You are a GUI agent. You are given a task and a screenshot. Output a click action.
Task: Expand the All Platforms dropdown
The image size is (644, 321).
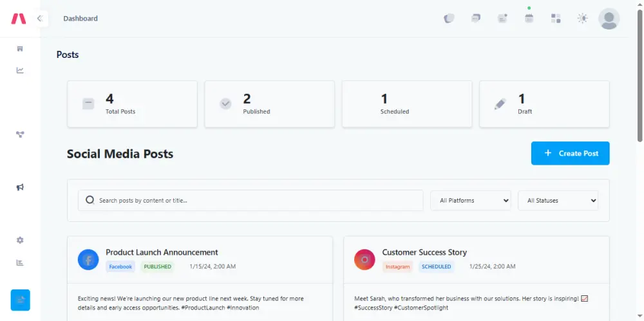coord(470,201)
